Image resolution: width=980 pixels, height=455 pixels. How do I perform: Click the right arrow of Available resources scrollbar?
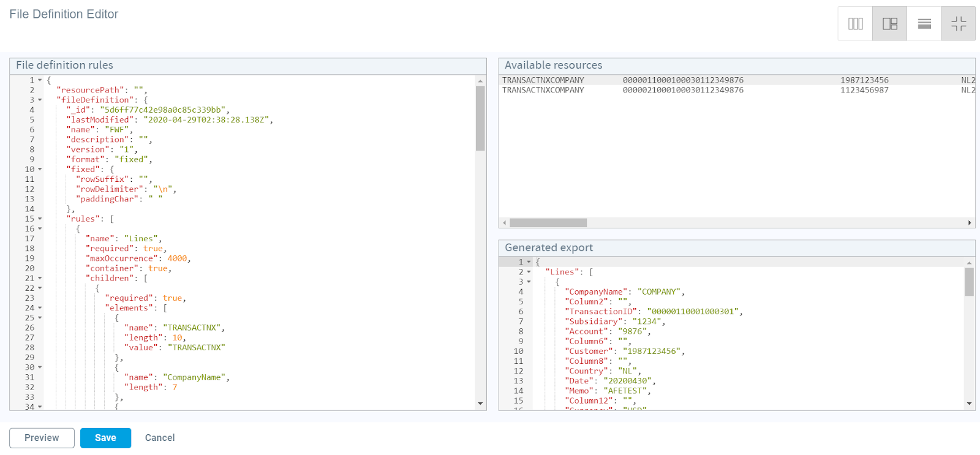[970, 223]
